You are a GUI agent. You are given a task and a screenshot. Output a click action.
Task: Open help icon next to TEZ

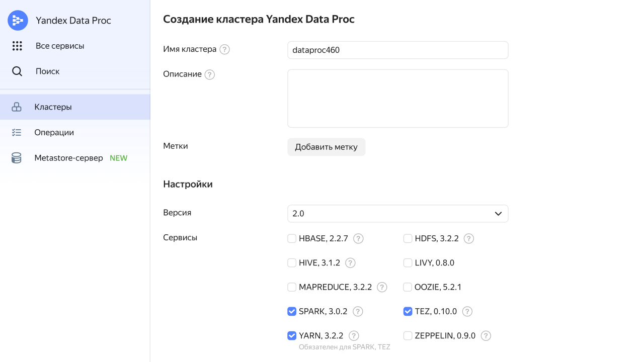[x=467, y=312]
